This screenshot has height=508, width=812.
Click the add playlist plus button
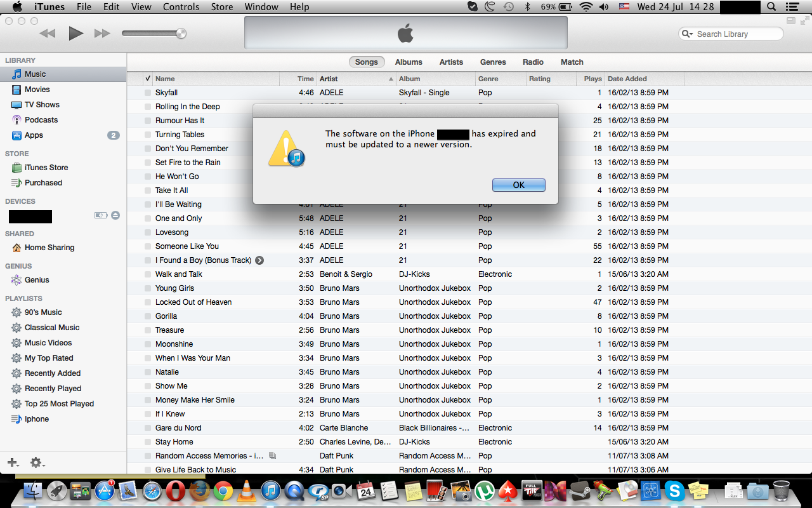pos(13,463)
